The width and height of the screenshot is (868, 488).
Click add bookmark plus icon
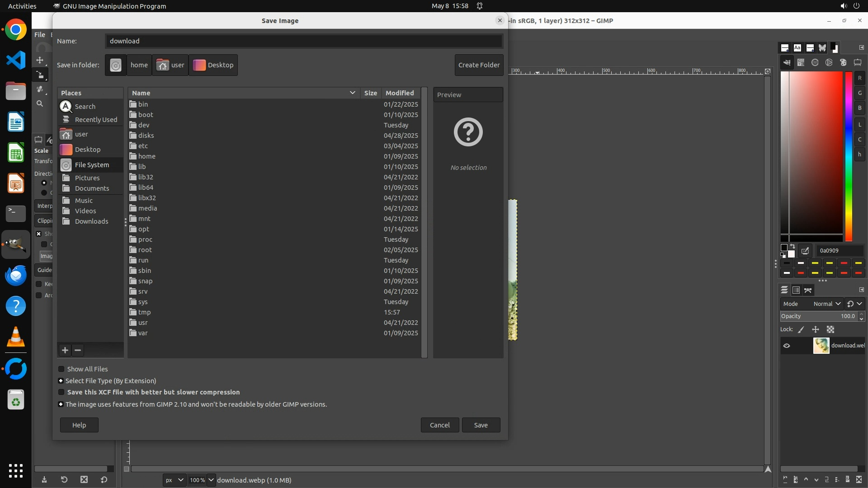click(x=65, y=350)
